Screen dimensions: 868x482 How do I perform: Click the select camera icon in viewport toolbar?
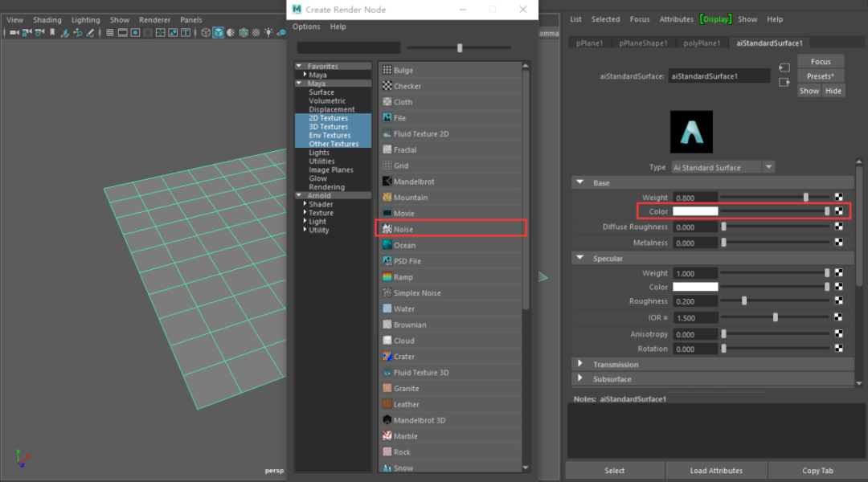point(14,33)
